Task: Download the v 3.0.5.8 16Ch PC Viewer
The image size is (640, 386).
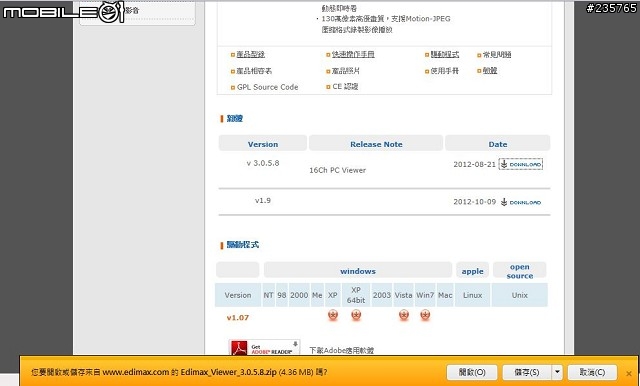Action: [x=521, y=164]
